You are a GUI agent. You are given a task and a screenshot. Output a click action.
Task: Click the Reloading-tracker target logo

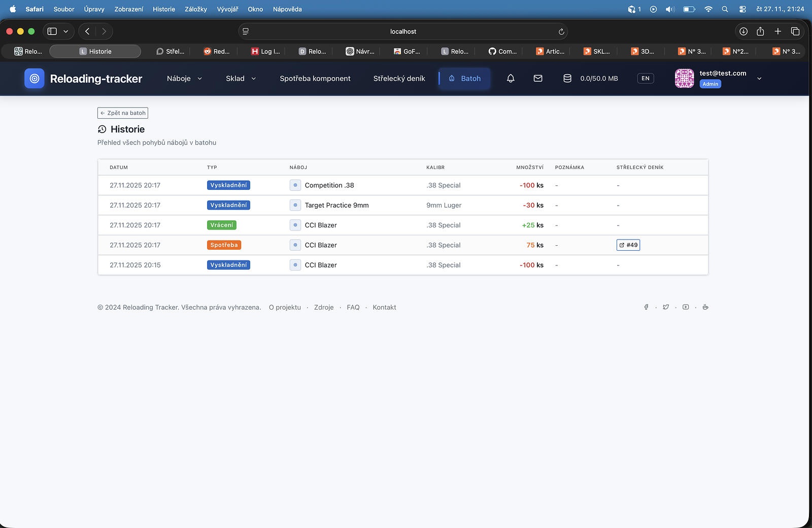pyautogui.click(x=35, y=79)
